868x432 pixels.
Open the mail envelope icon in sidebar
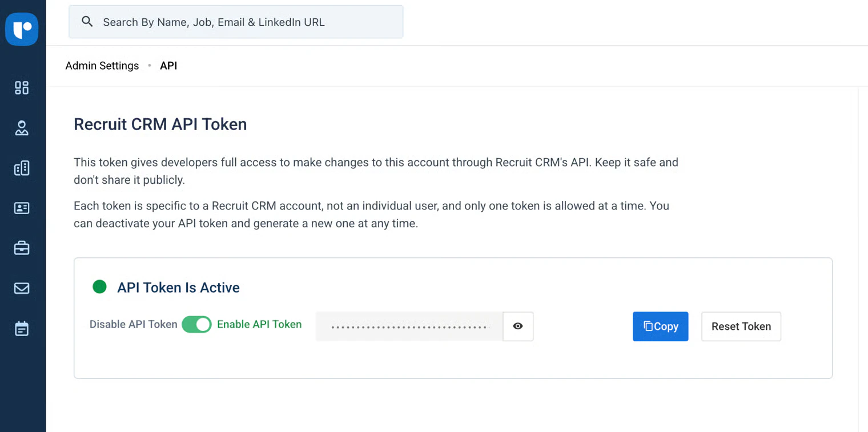pyautogui.click(x=22, y=288)
